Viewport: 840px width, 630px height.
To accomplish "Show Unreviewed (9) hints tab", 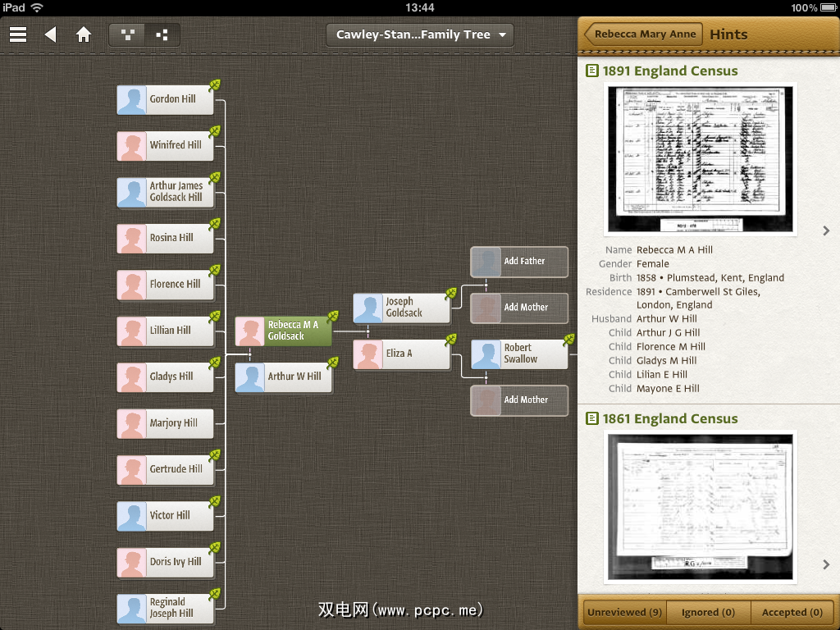I will [624, 612].
